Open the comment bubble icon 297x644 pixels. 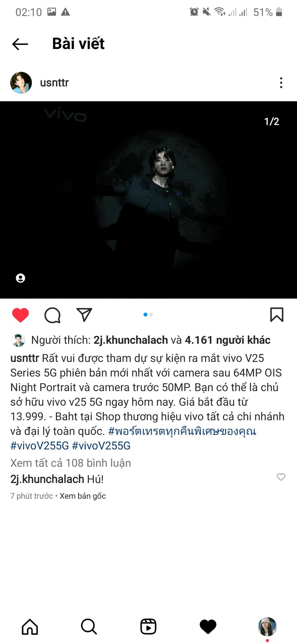53,315
